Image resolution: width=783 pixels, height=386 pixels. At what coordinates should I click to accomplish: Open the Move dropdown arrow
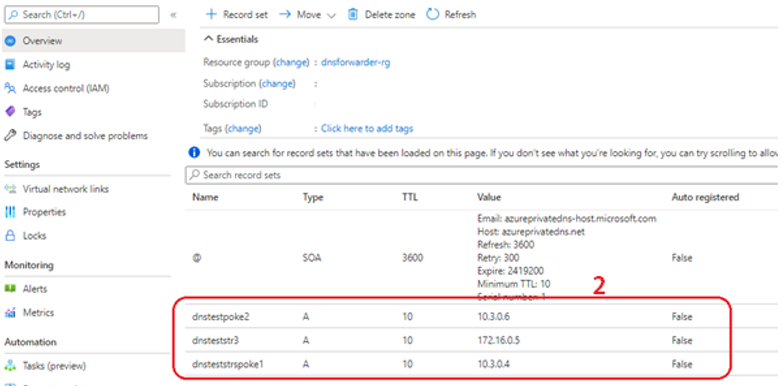coord(331,15)
